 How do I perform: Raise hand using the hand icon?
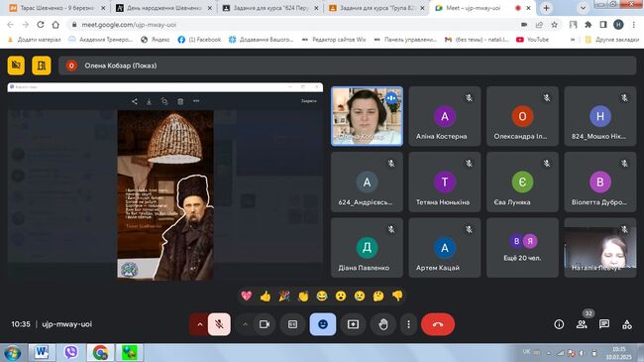(x=383, y=324)
